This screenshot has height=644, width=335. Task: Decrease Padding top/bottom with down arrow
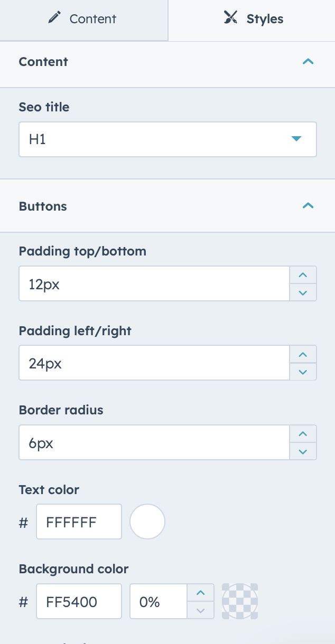[303, 292]
